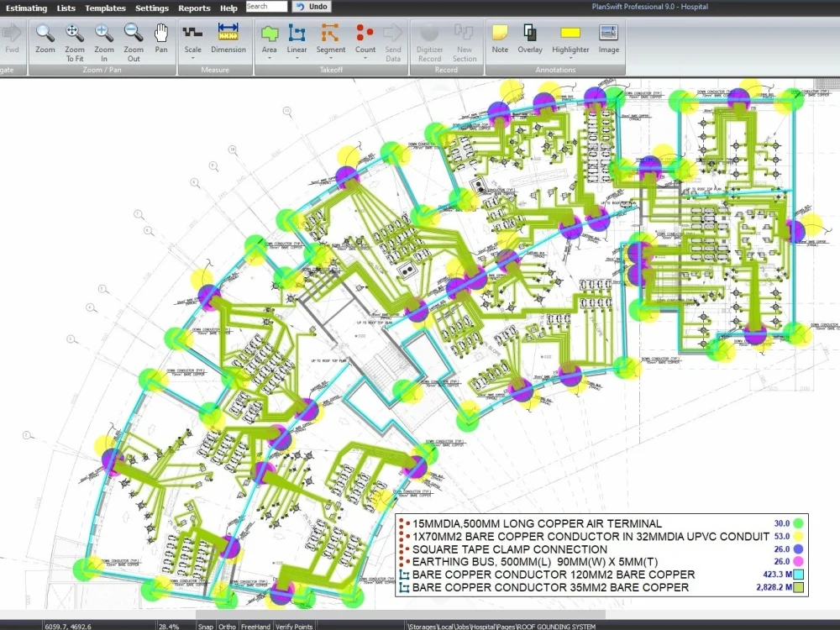Insert an Image annotation
The image size is (840, 630).
608,39
